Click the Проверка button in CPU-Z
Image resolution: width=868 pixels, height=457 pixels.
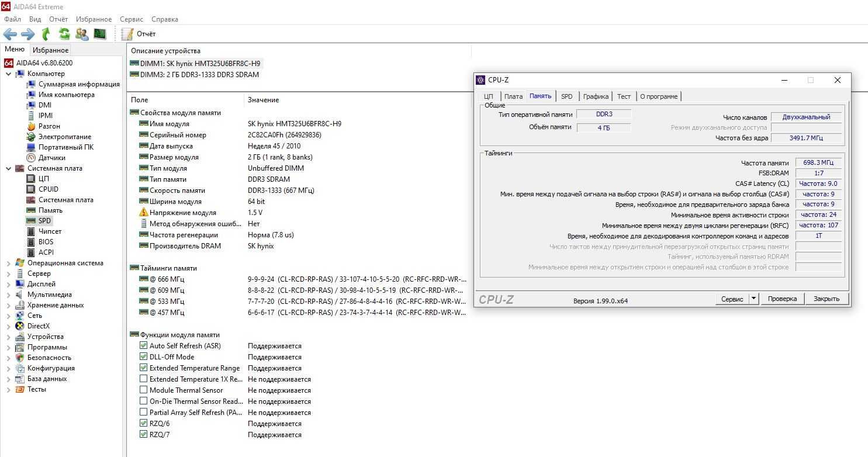coord(782,299)
